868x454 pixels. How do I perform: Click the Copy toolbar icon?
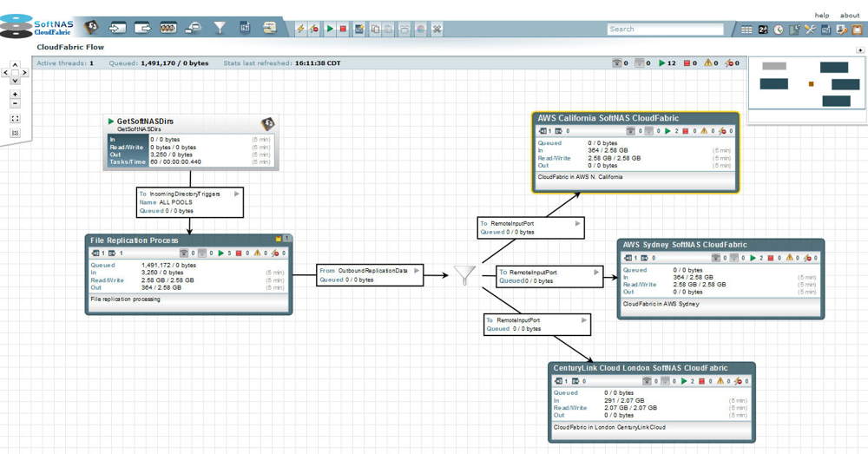(x=375, y=29)
